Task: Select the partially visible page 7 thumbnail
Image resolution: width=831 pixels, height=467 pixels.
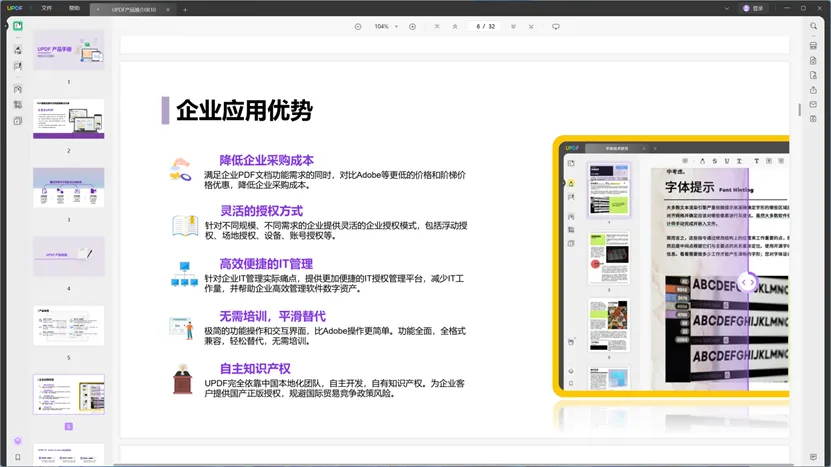Action: click(69, 455)
